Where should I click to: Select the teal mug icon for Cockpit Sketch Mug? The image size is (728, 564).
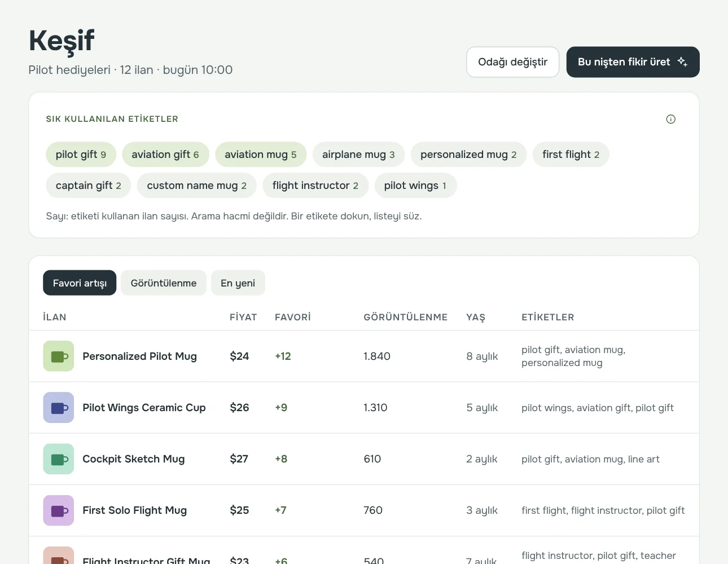pyautogui.click(x=59, y=459)
